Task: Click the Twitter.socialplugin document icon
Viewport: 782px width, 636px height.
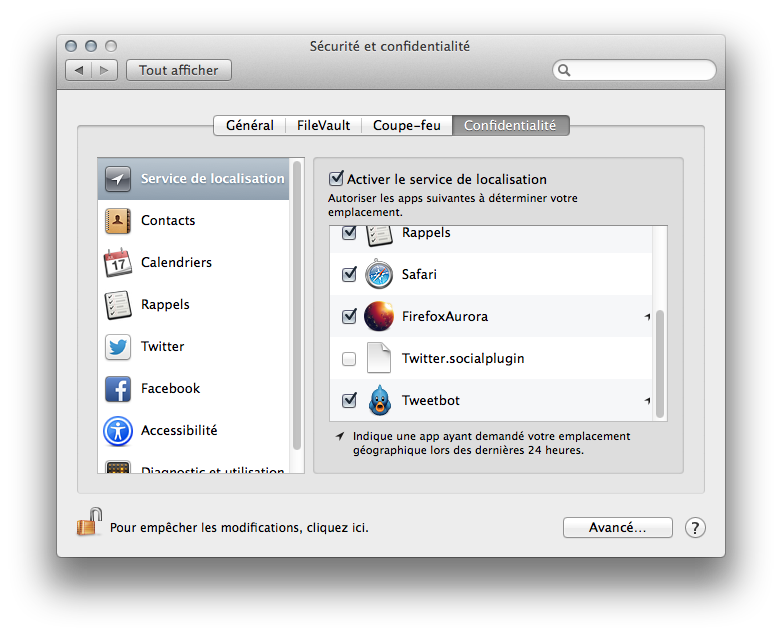Action: pyautogui.click(x=379, y=358)
